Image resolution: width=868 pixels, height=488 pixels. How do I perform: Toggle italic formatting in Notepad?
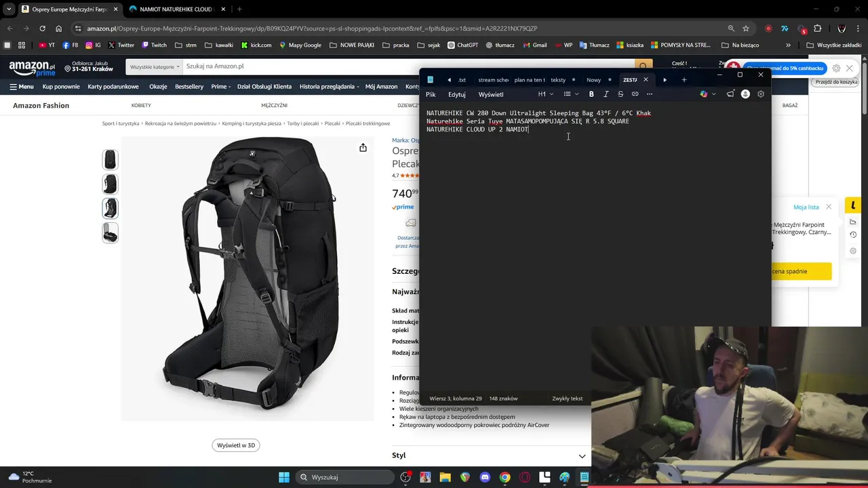[x=606, y=94]
